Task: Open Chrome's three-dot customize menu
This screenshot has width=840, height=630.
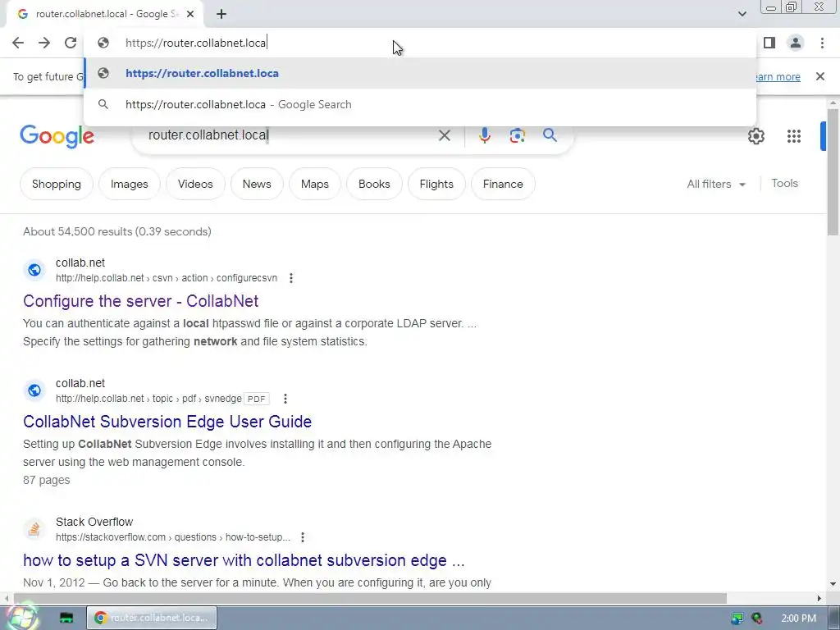Action: 822,43
